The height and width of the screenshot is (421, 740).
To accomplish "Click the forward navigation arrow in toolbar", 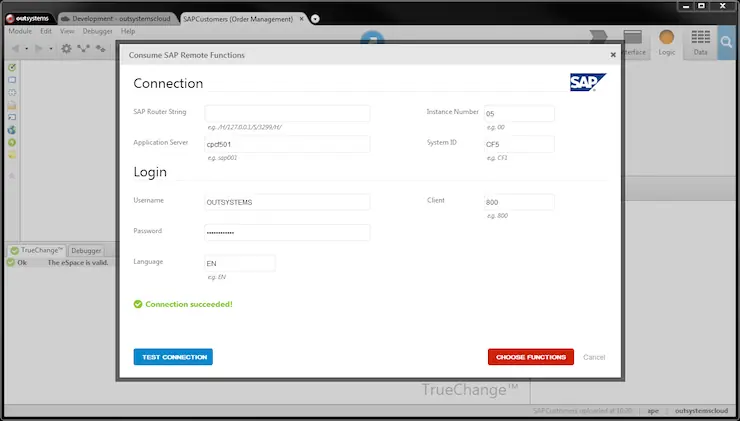I will pyautogui.click(x=39, y=49).
